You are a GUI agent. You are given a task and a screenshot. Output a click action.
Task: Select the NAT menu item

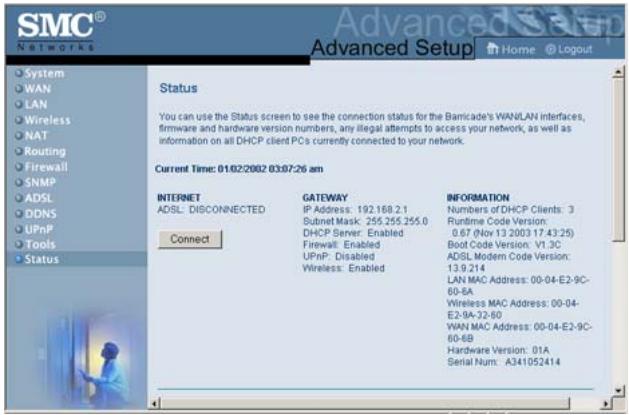coord(36,136)
